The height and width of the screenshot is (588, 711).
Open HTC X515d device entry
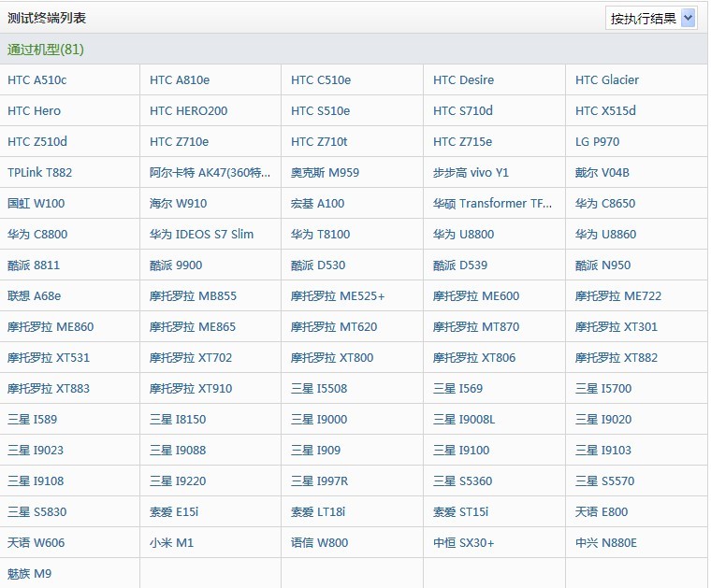(x=606, y=111)
